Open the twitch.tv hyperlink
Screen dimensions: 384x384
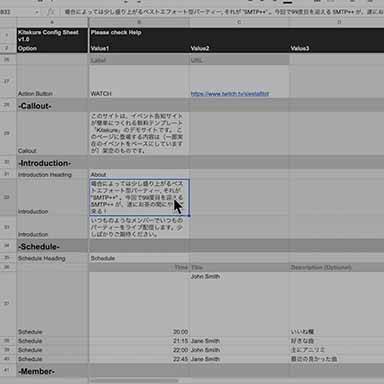point(230,94)
